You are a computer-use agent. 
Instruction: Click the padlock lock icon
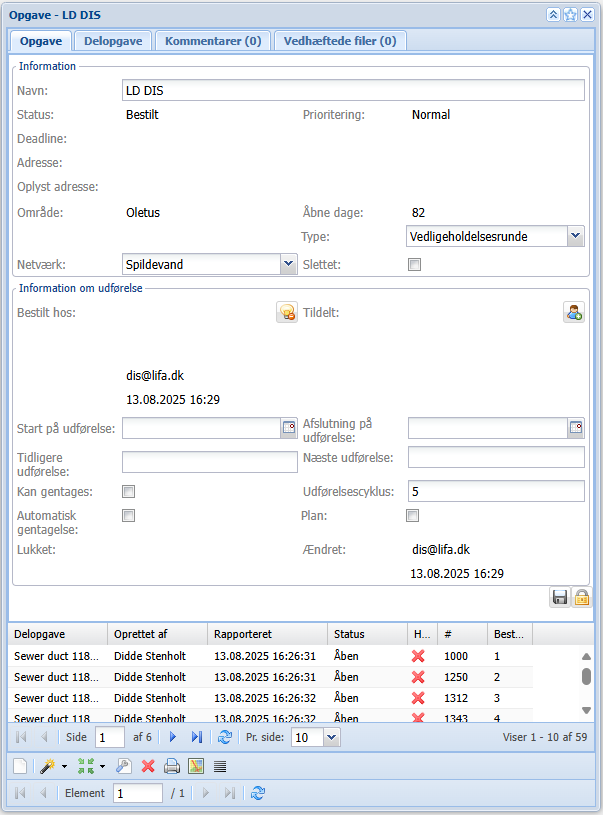pyautogui.click(x=581, y=597)
